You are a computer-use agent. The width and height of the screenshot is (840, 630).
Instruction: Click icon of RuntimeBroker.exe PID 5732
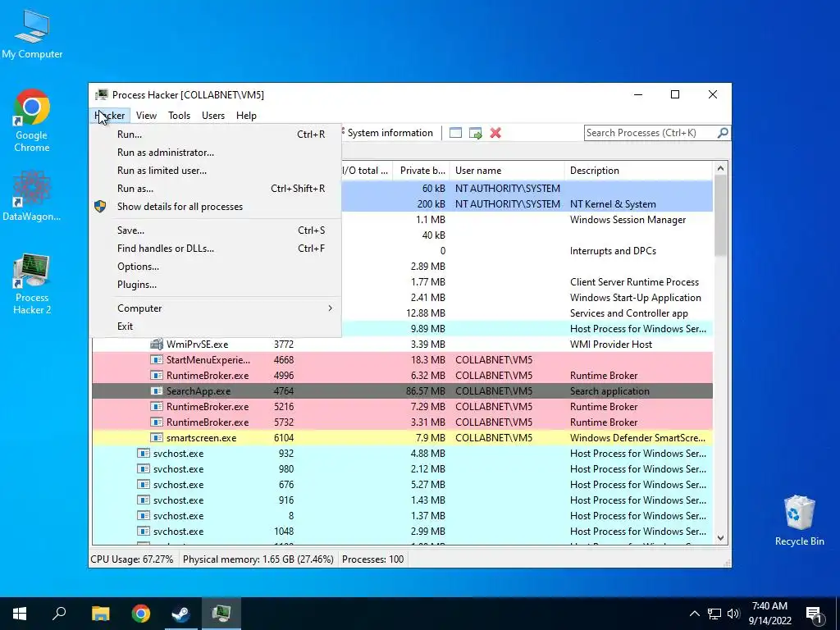pos(157,422)
